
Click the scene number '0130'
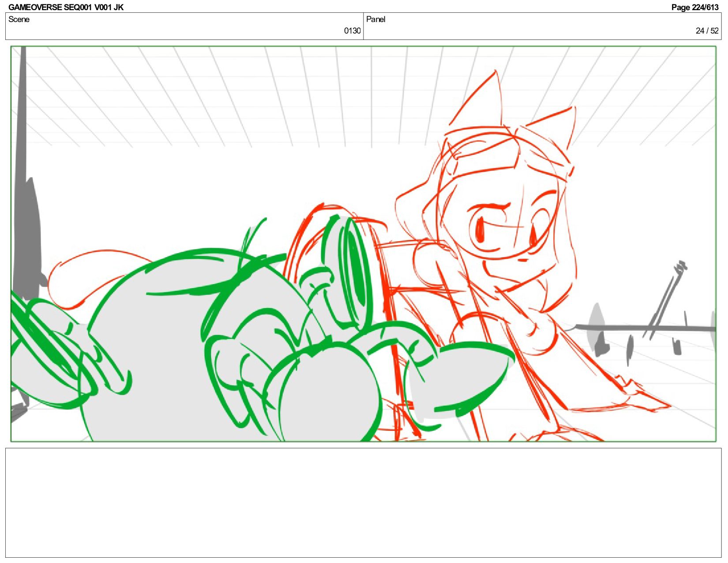(x=352, y=30)
